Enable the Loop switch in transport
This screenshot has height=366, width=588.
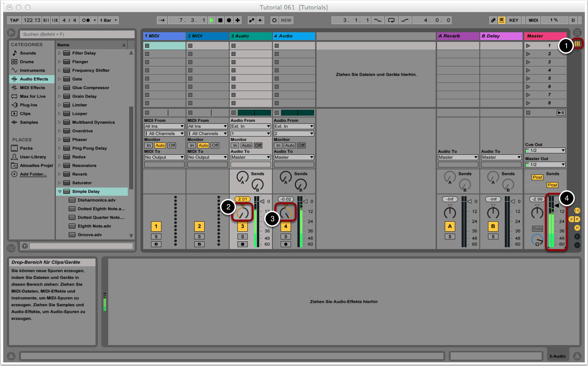pos(391,20)
